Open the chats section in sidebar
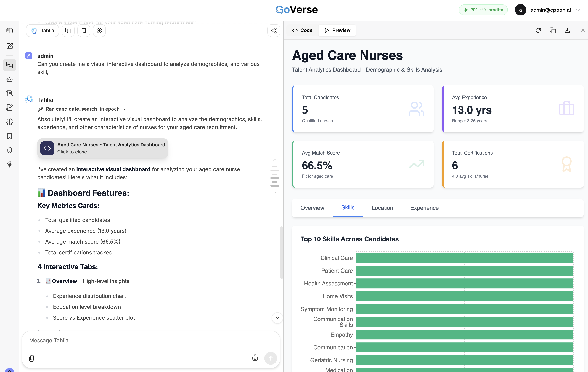588x372 pixels. [10, 65]
